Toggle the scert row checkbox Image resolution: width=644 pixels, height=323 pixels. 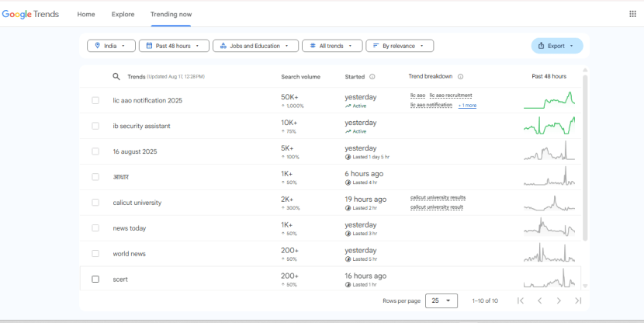pyautogui.click(x=95, y=279)
